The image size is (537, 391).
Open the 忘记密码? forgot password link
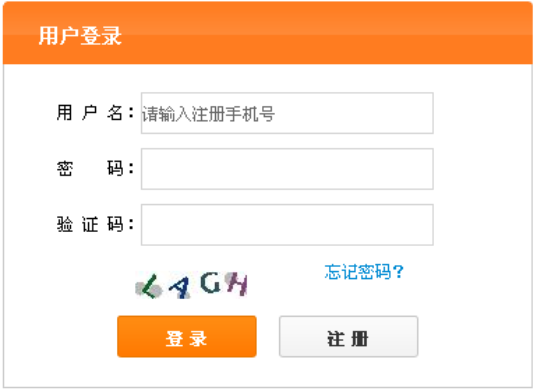pyautogui.click(x=364, y=272)
